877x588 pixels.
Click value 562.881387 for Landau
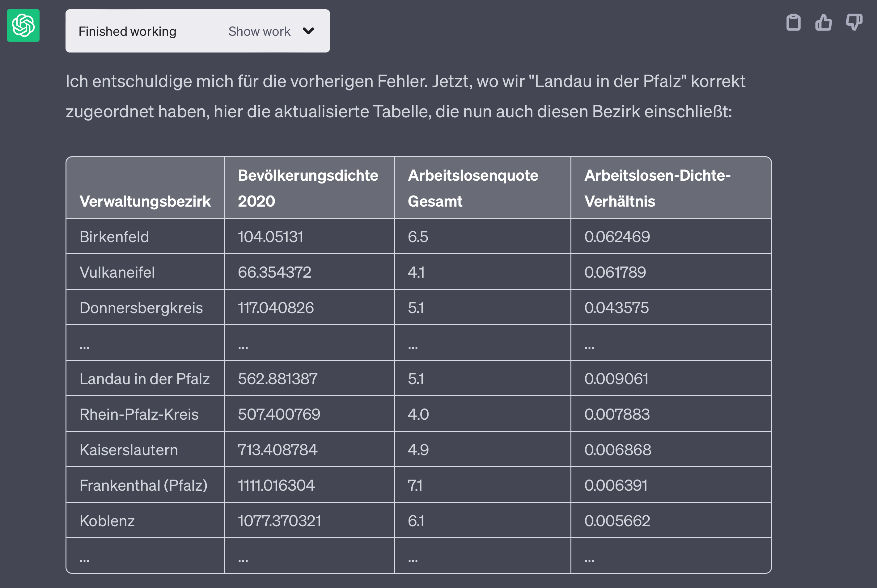(x=277, y=379)
